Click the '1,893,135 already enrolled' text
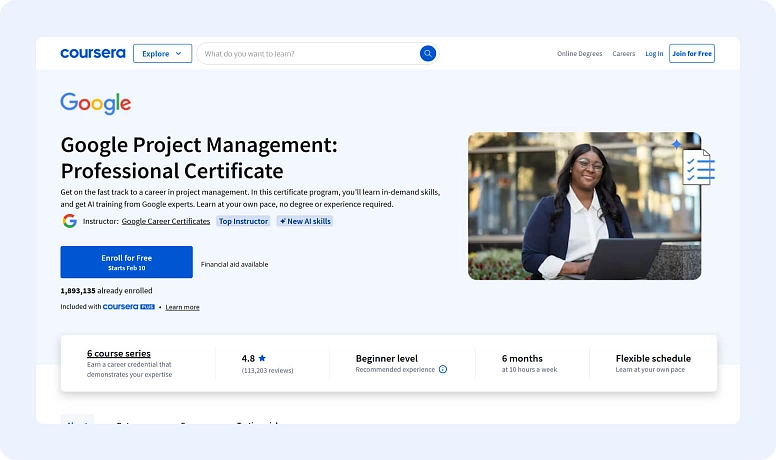Image resolution: width=776 pixels, height=460 pixels. pyautogui.click(x=106, y=291)
